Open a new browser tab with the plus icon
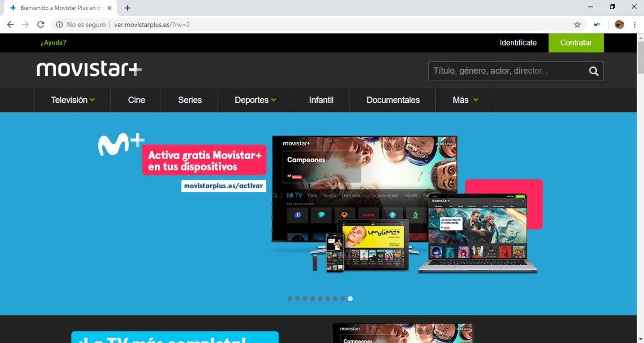This screenshot has width=644, height=343. click(126, 7)
